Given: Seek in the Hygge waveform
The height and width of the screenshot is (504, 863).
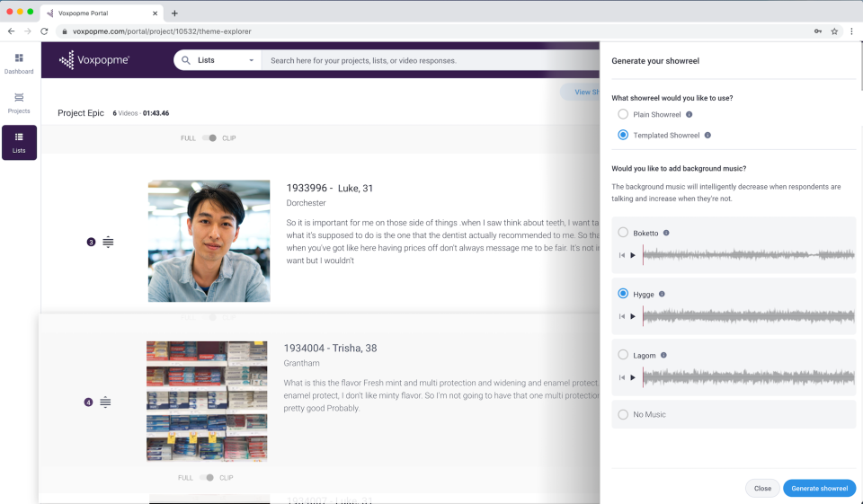Looking at the screenshot, I should click(749, 316).
